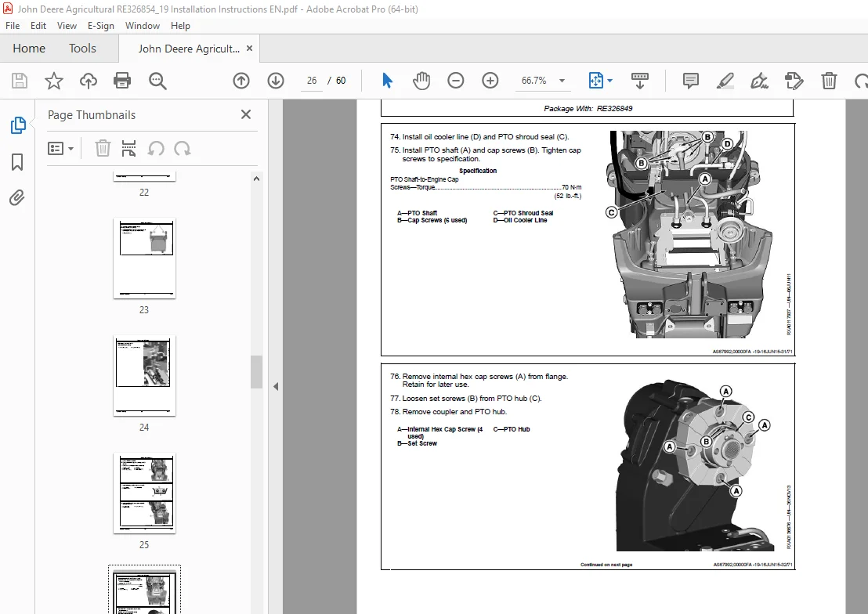Click the Acrobat PDF icon in the title bar
Image resolution: width=868 pixels, height=614 pixels.
(8, 9)
